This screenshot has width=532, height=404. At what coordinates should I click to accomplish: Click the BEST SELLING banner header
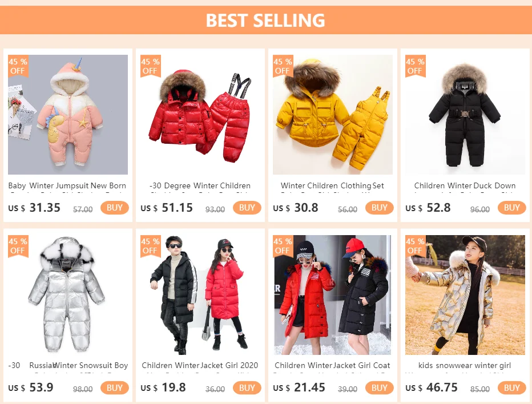(266, 20)
